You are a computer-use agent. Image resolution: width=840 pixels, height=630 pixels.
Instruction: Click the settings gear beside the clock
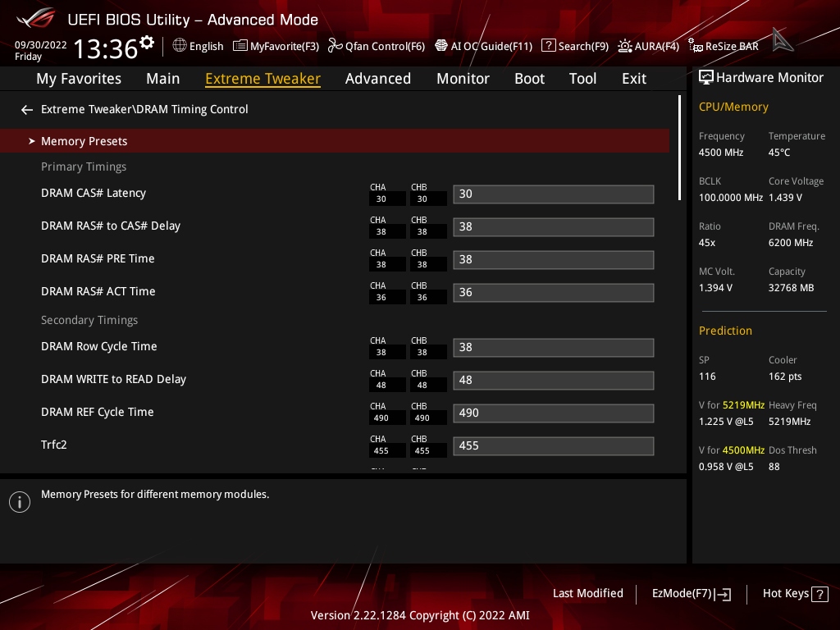point(147,43)
